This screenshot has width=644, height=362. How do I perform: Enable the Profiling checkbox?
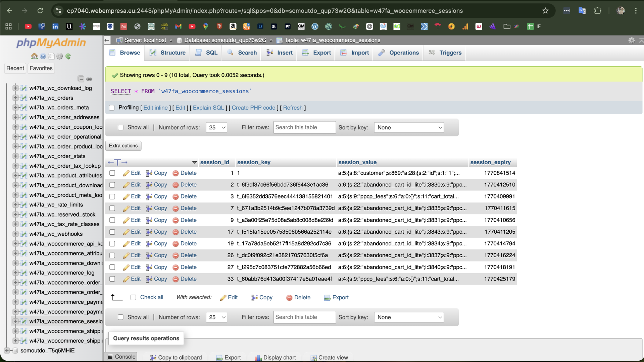[112, 108]
